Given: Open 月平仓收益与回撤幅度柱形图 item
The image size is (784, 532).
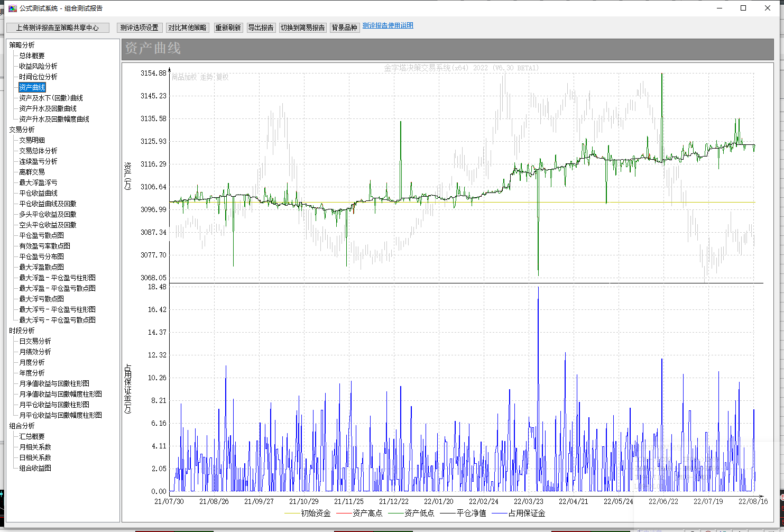Looking at the screenshot, I should point(61,415).
